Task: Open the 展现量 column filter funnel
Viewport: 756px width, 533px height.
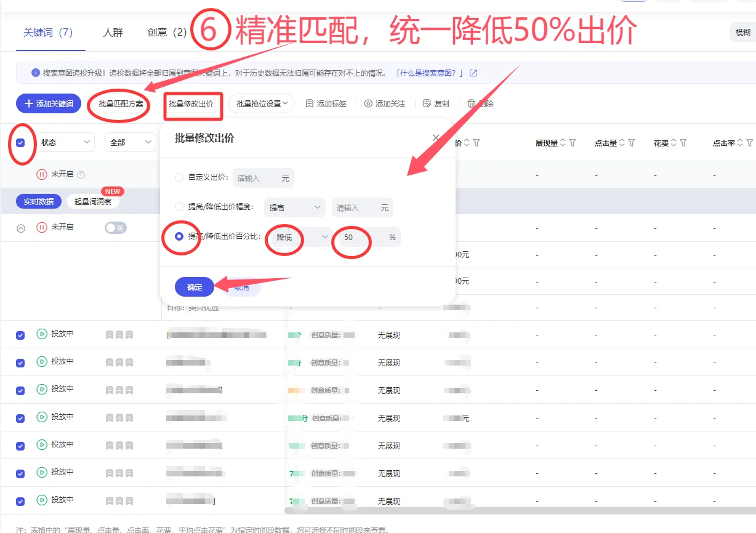Action: pos(573,142)
